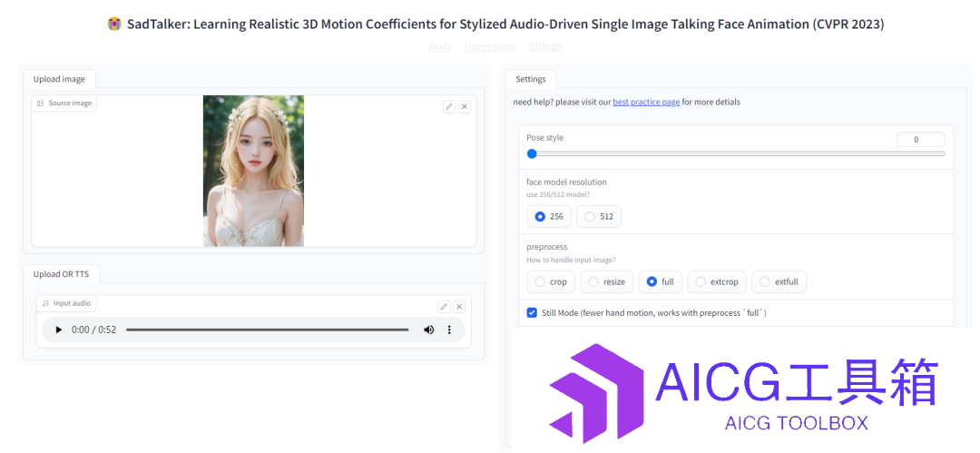Select 256 face model resolution

pyautogui.click(x=548, y=216)
